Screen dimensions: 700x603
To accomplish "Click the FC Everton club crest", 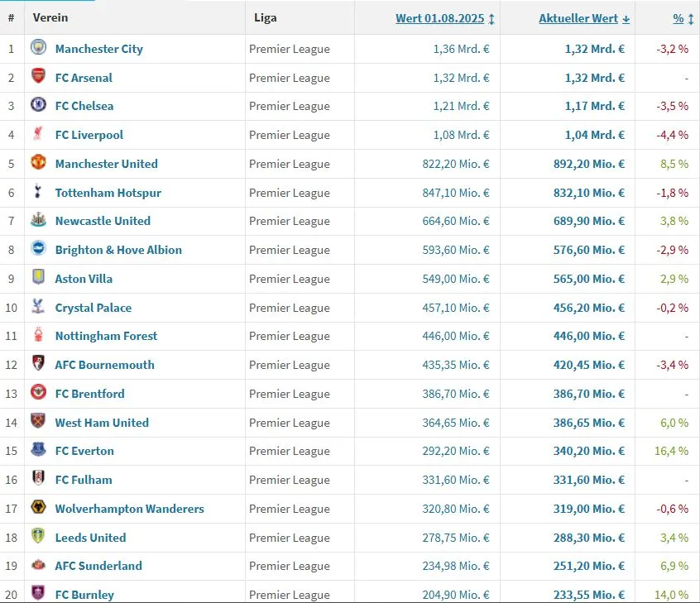I will [38, 449].
